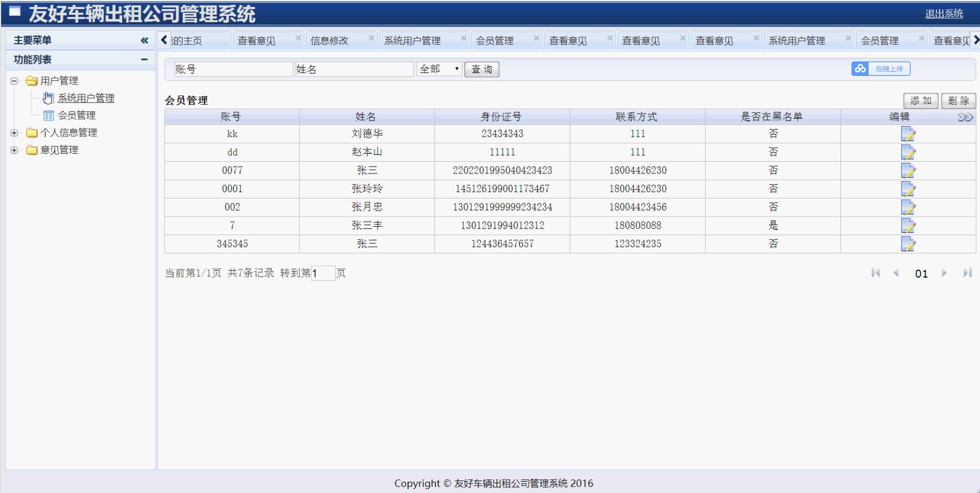Image resolution: width=980 pixels, height=493 pixels.
Task: Click the ID number 124436457657
Action: [x=502, y=244]
